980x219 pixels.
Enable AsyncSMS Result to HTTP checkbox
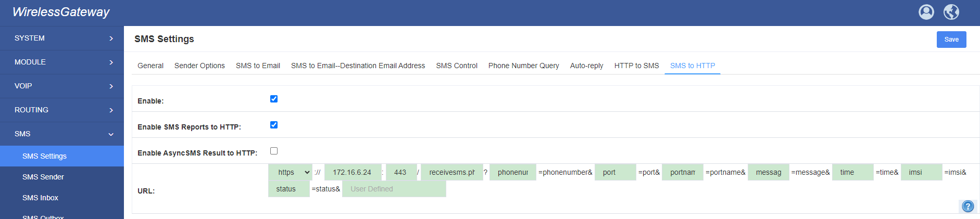coord(274,151)
